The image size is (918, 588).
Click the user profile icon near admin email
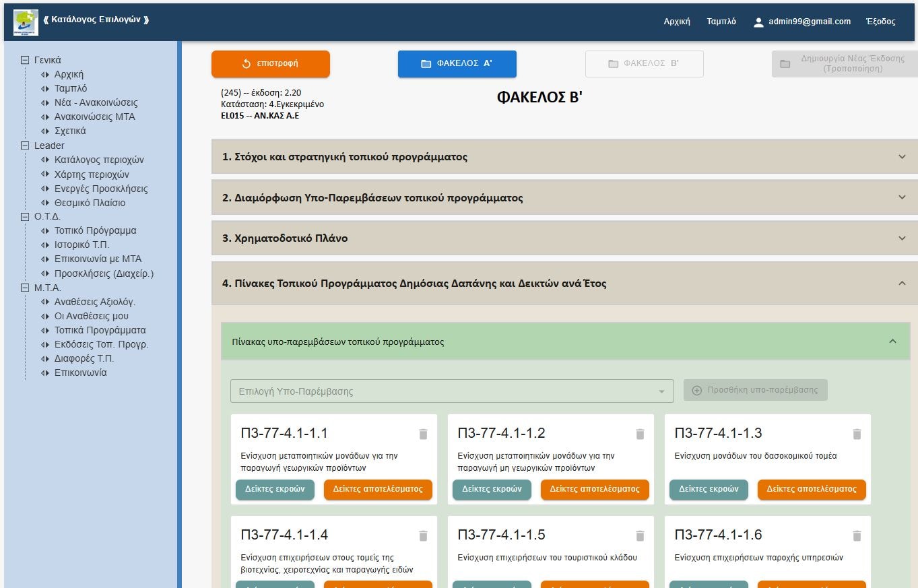pos(758,22)
